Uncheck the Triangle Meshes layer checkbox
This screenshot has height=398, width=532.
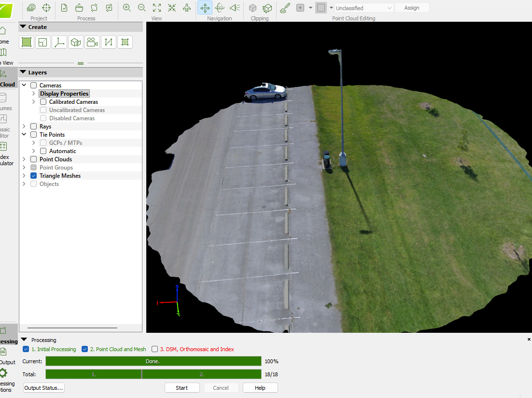[34, 176]
